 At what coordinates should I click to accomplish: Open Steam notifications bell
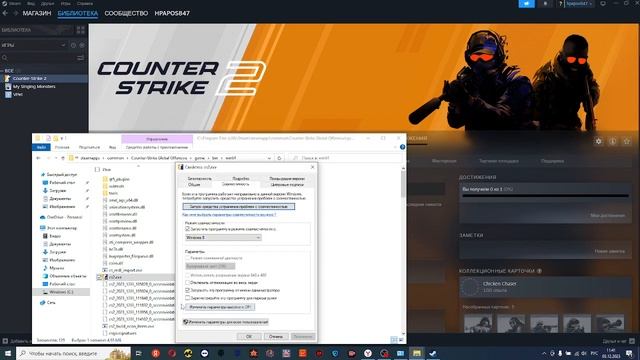[x=545, y=4]
